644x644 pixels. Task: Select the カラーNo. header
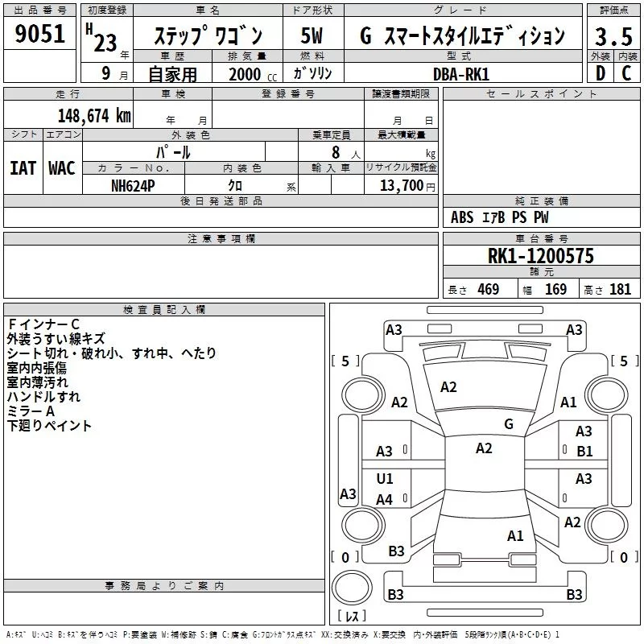coord(134,167)
